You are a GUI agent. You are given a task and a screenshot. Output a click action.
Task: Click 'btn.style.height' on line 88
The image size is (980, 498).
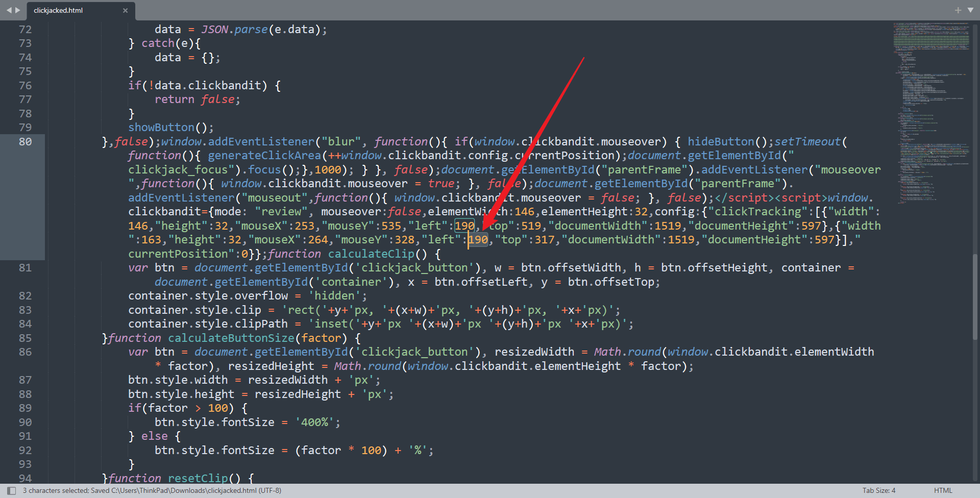[181, 394]
